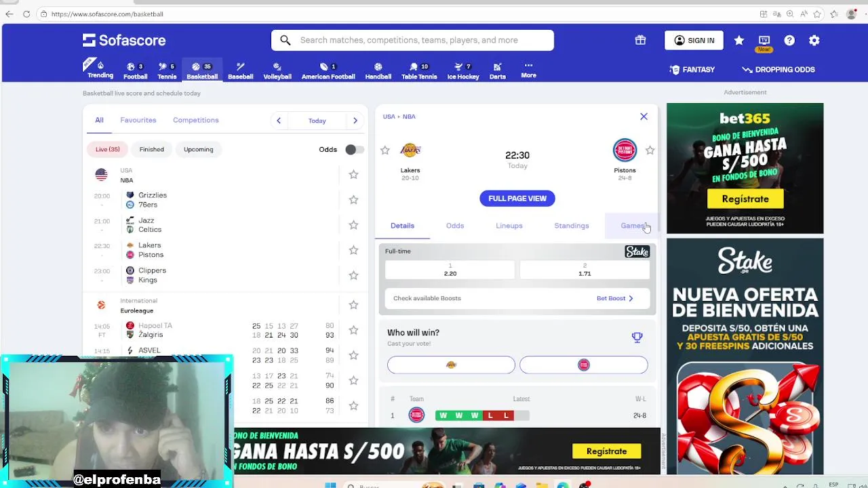Open the trophy icon in Who will win
The height and width of the screenshot is (488, 868).
(x=637, y=337)
